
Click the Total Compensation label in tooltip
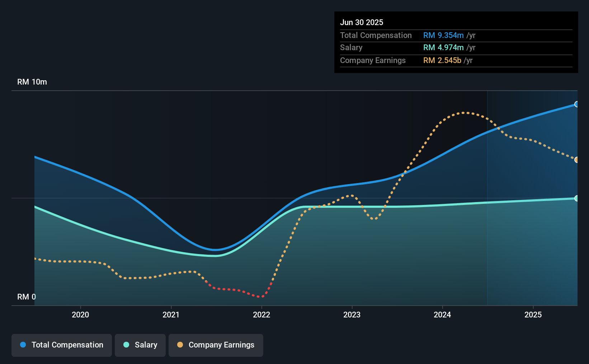376,35
